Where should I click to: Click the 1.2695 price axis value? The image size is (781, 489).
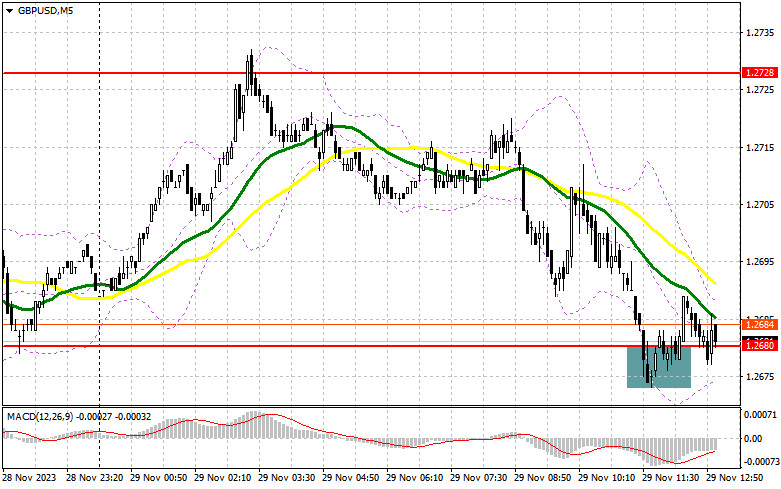click(x=760, y=261)
